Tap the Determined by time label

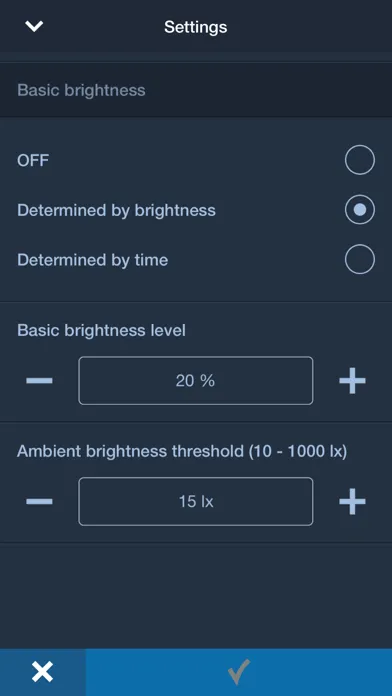[x=93, y=260]
